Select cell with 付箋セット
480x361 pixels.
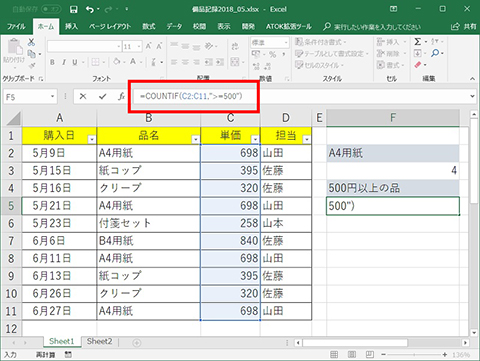[149, 223]
